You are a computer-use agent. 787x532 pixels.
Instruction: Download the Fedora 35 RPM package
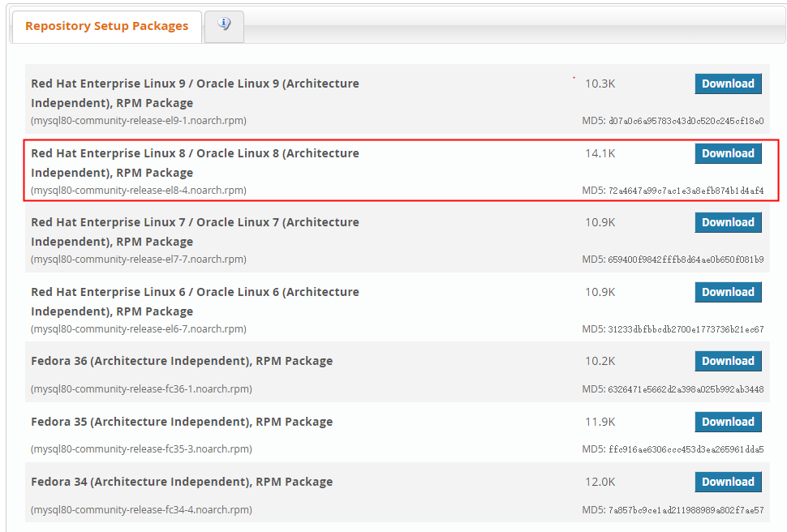[728, 422]
